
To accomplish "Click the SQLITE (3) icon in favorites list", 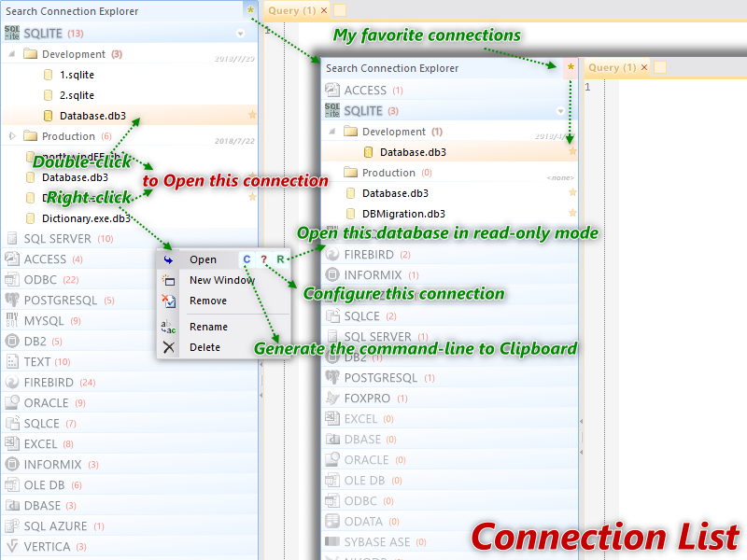I will (332, 110).
